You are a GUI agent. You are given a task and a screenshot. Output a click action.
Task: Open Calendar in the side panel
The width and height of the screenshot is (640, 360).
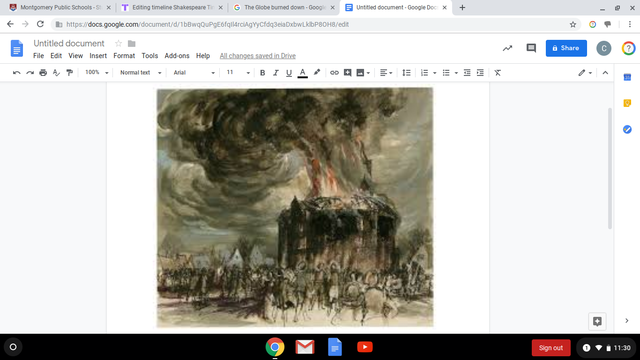627,77
